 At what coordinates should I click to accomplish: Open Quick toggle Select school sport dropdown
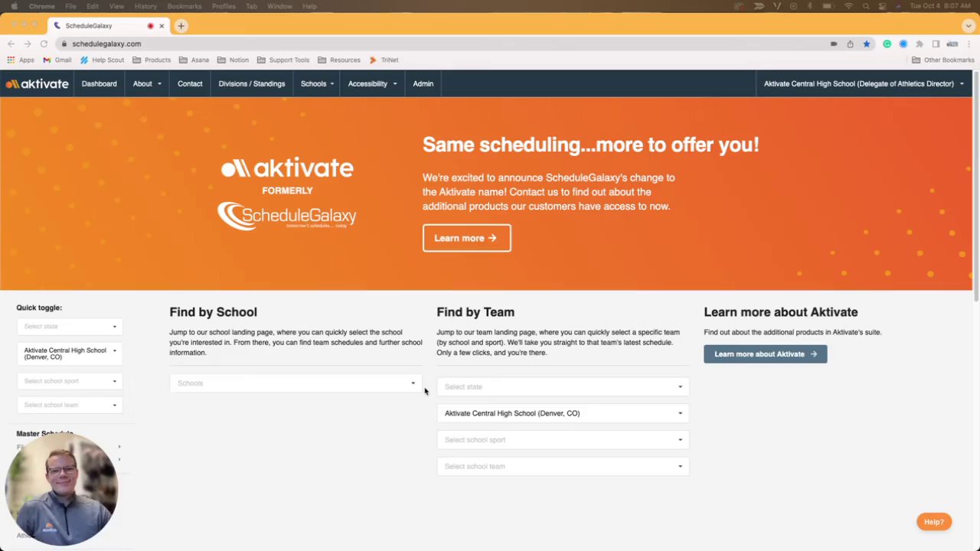coord(69,381)
